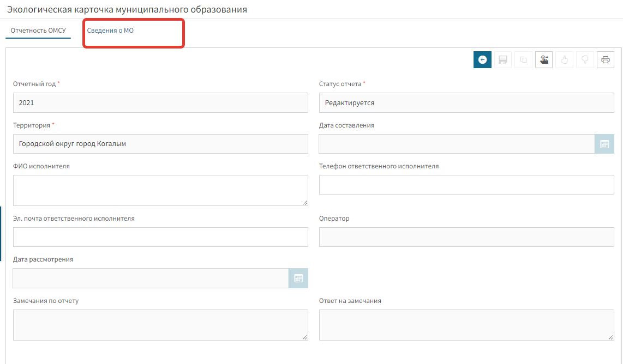The width and height of the screenshot is (623, 364).
Task: Click the Ответ на замечания text area
Action: pyautogui.click(x=466, y=325)
